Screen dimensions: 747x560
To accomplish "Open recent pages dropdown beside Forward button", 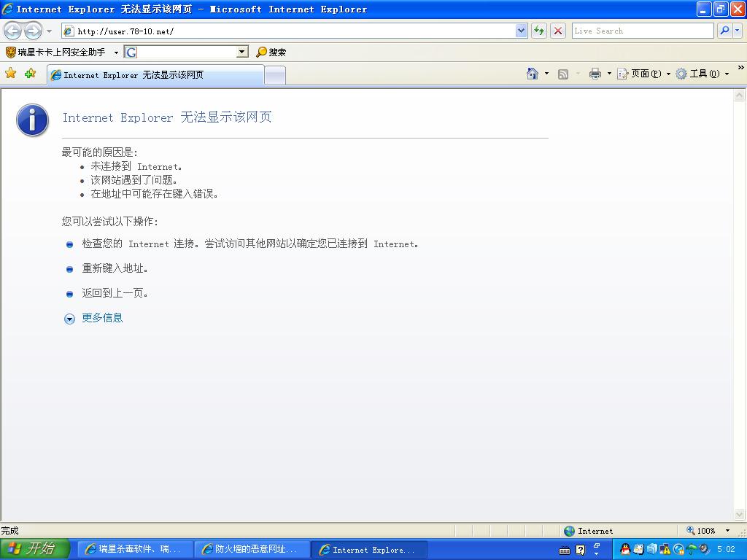I will [x=49, y=31].
